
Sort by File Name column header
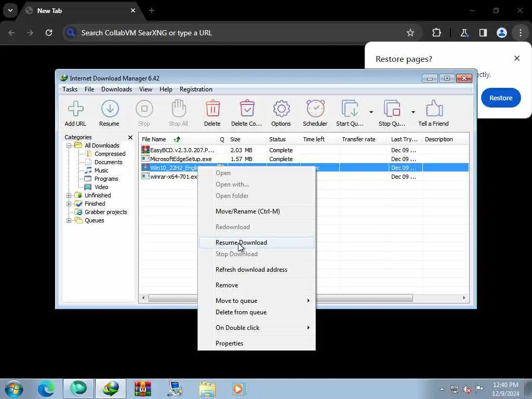pos(178,139)
